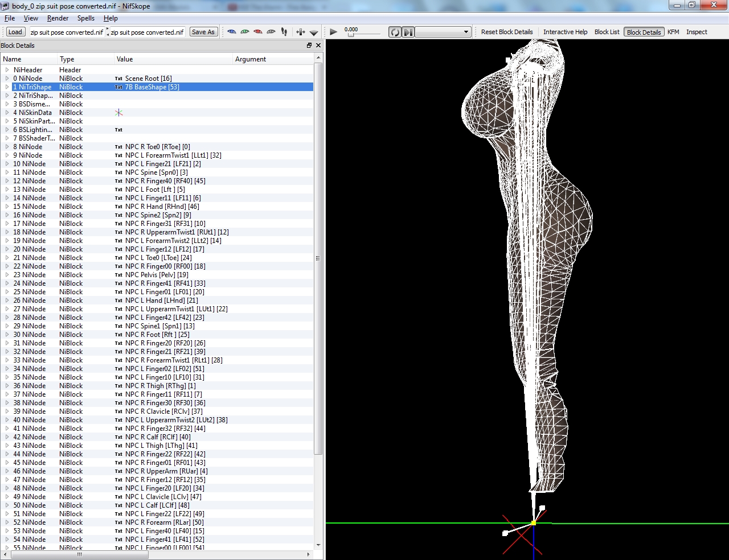Open the Help menu
729x560 pixels.
[x=110, y=18]
